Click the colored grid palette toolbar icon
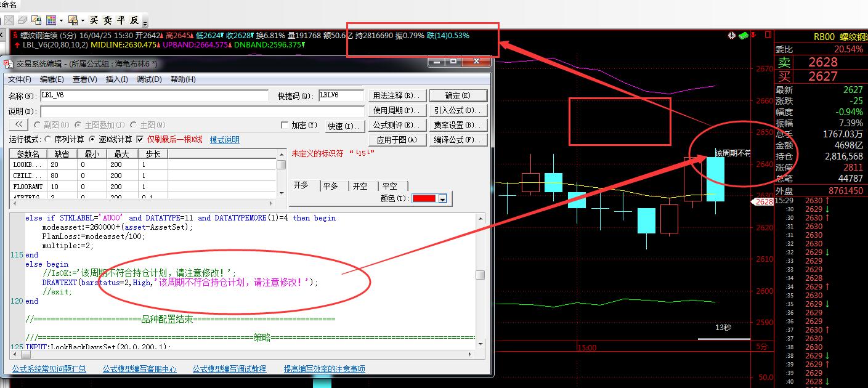This screenshot has height=388, width=868. click(51, 20)
